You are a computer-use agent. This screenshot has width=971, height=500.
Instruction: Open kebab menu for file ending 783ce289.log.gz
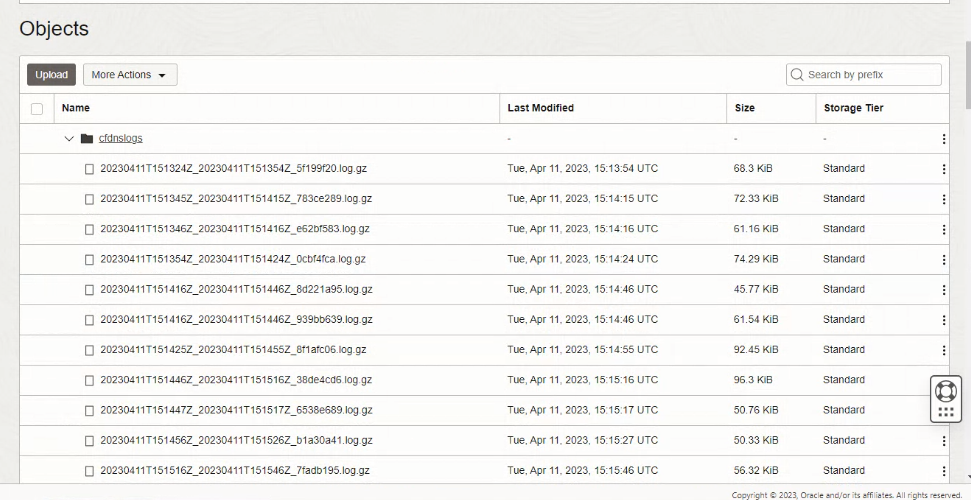pos(943,199)
